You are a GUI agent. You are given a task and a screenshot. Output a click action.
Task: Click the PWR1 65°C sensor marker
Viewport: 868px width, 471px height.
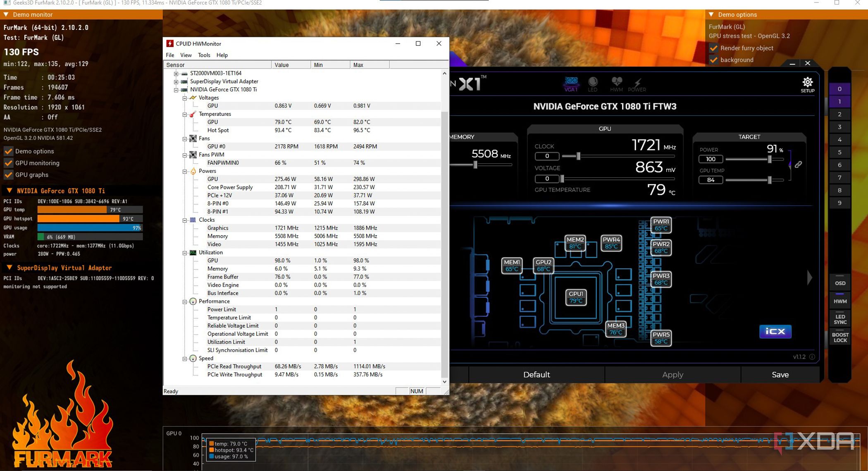661,225
